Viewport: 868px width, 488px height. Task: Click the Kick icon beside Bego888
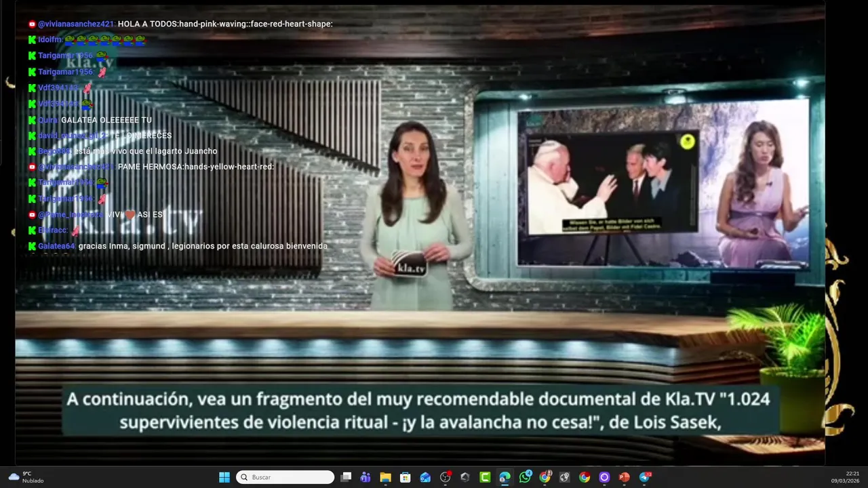click(32, 151)
